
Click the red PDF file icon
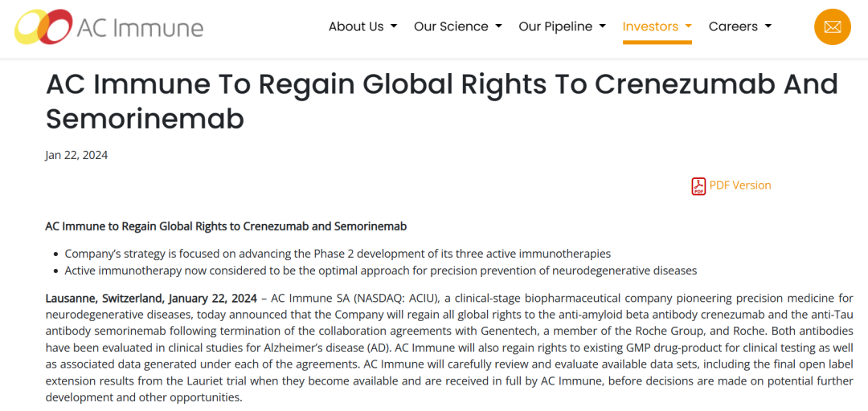click(x=698, y=186)
